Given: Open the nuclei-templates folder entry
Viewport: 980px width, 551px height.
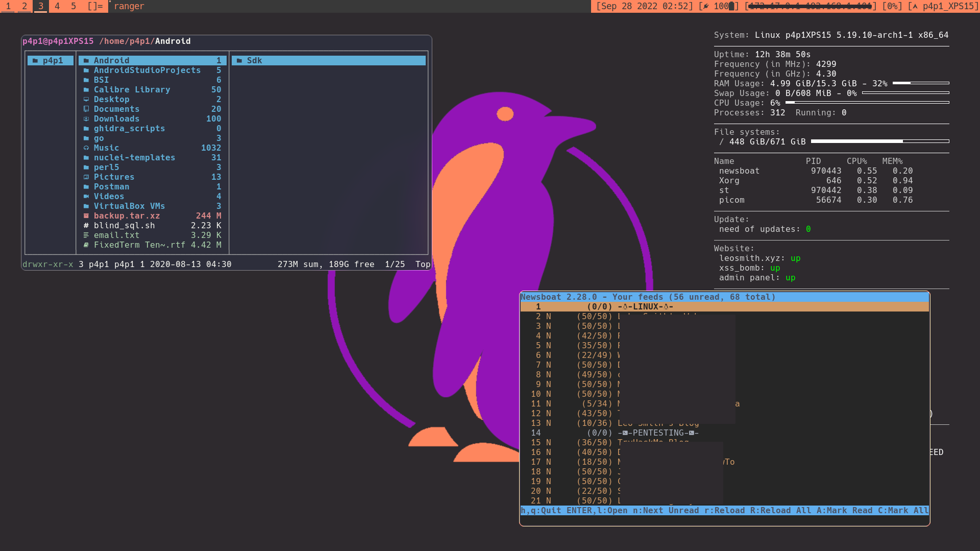Looking at the screenshot, I should point(134,158).
